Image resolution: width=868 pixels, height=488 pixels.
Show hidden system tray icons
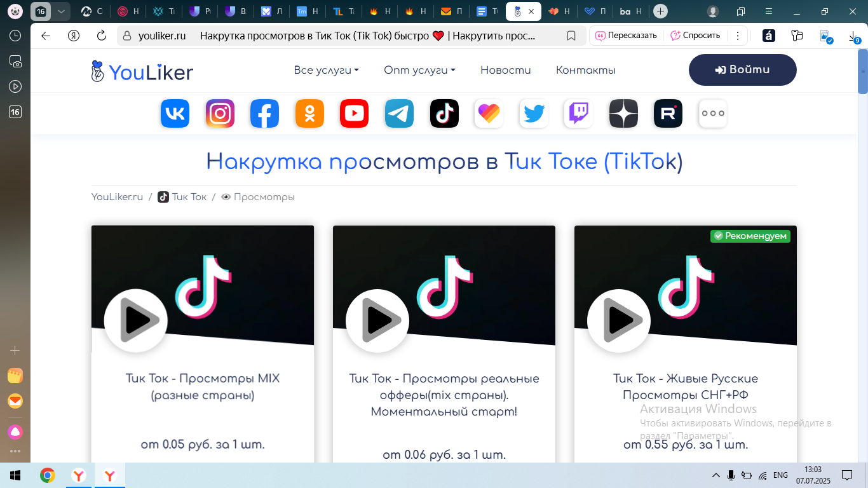716,475
